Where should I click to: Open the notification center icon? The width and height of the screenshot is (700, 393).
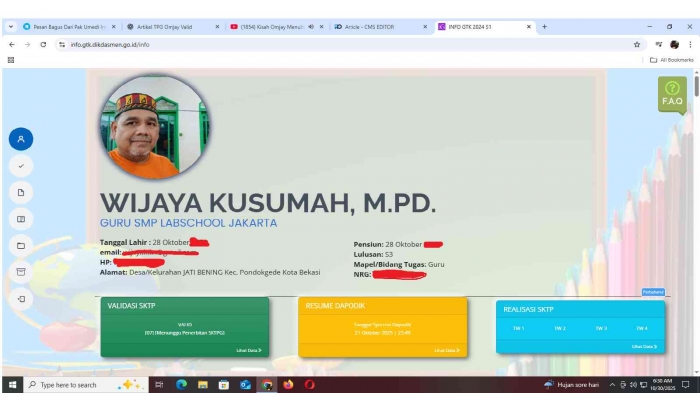click(686, 385)
